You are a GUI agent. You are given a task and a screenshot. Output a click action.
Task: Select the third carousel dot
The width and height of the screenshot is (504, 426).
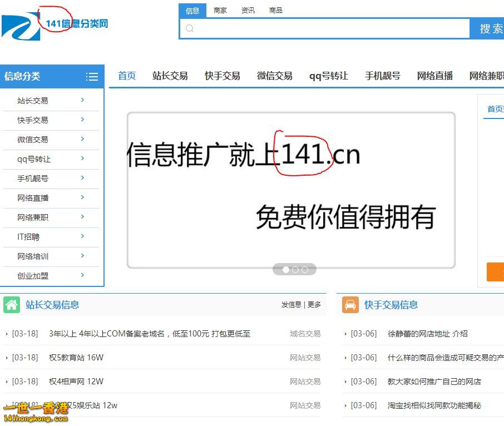pos(305,270)
